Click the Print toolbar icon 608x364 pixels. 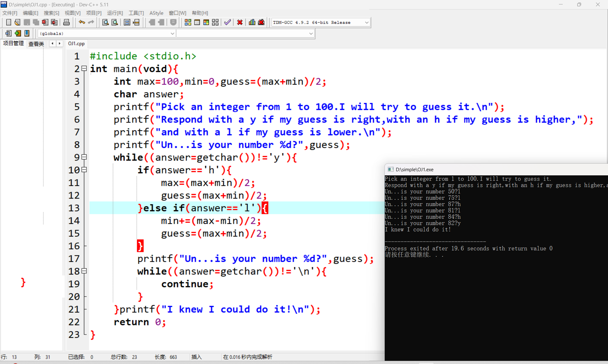[x=66, y=22]
